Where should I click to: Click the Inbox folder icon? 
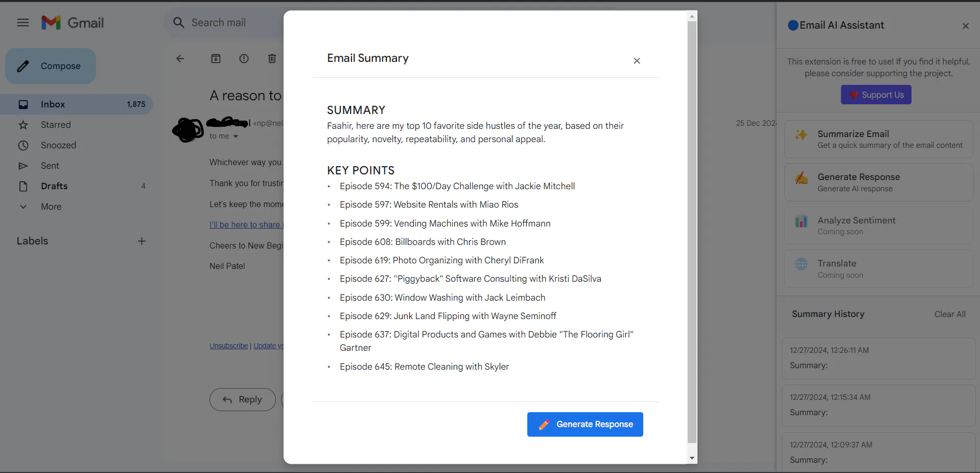tap(24, 104)
